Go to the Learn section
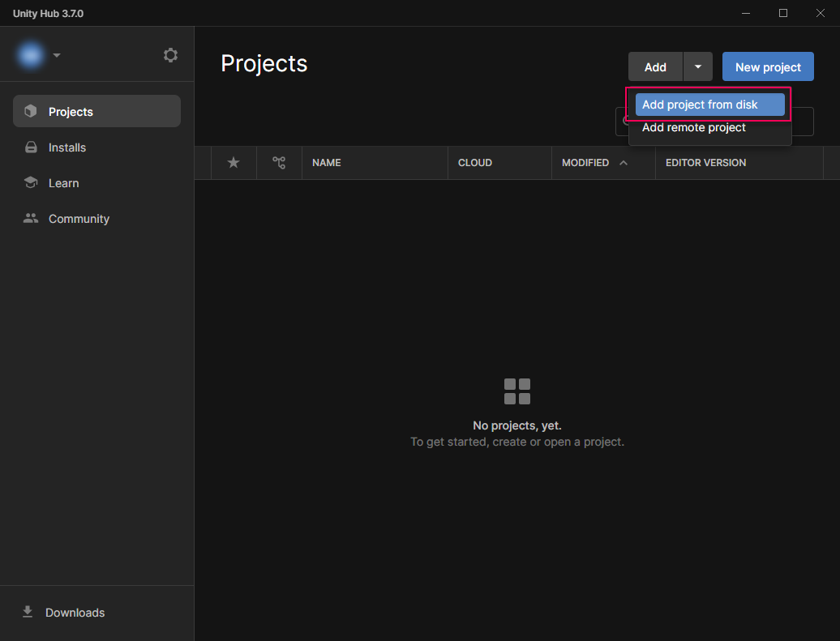840x641 pixels. [96, 183]
